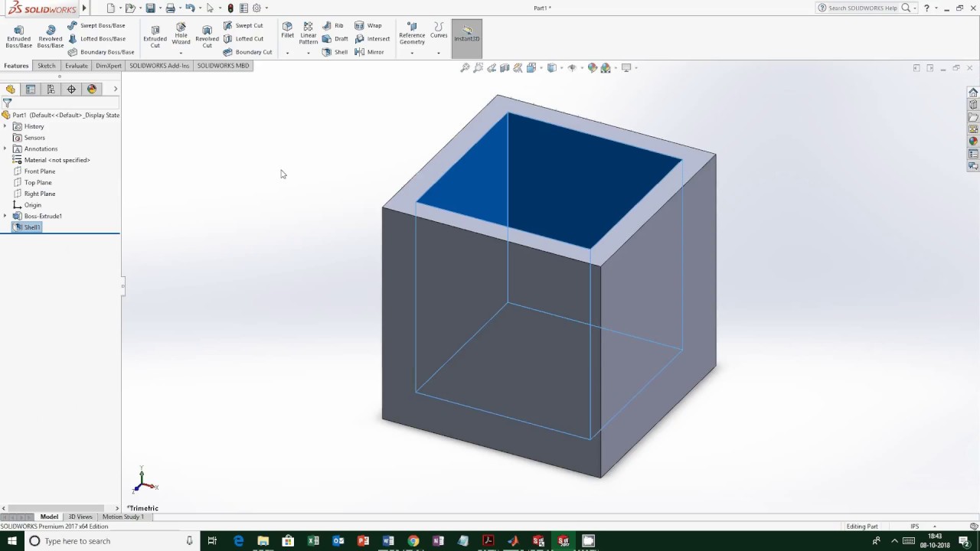Click Zoom to Area magnifier icon
The width and height of the screenshot is (980, 551).
pos(478,68)
